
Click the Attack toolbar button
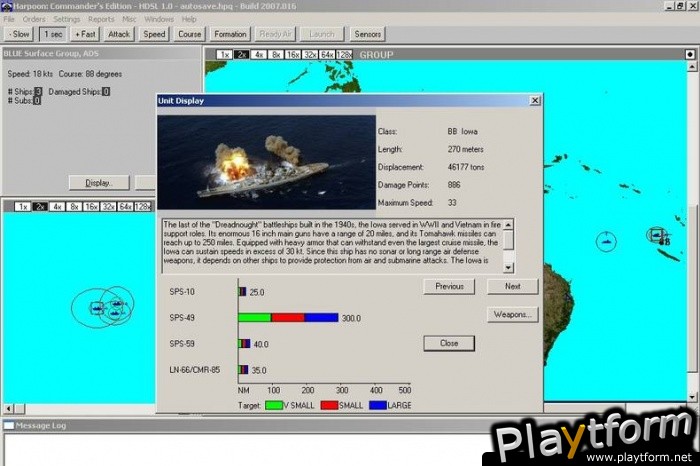click(x=119, y=34)
